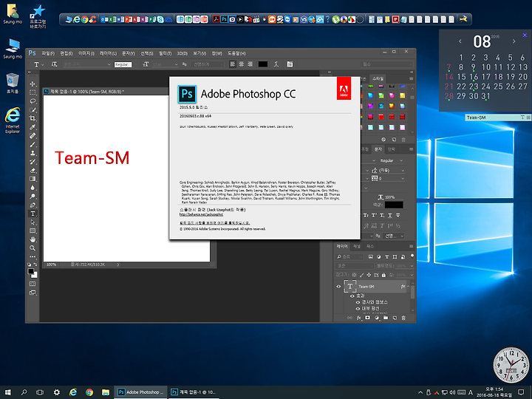The image size is (532, 399).
Task: Switch to the 스타일 tab
Action: pos(378,78)
